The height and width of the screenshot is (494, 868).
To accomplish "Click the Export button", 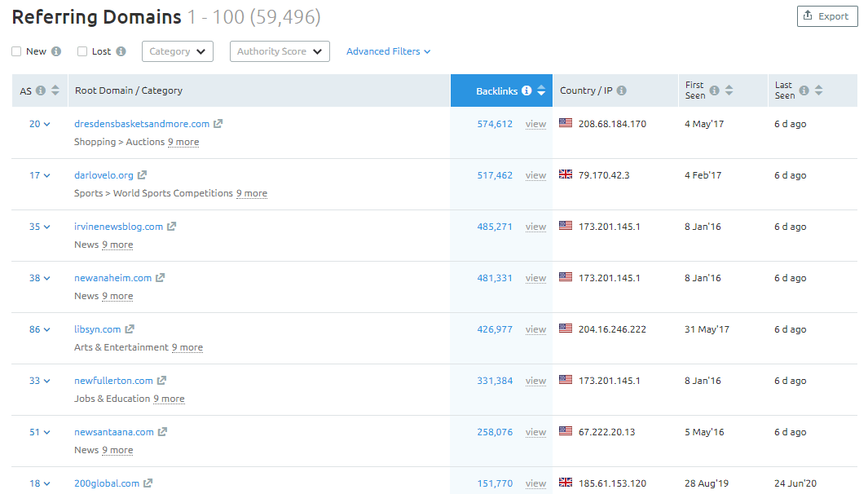I will tap(827, 16).
